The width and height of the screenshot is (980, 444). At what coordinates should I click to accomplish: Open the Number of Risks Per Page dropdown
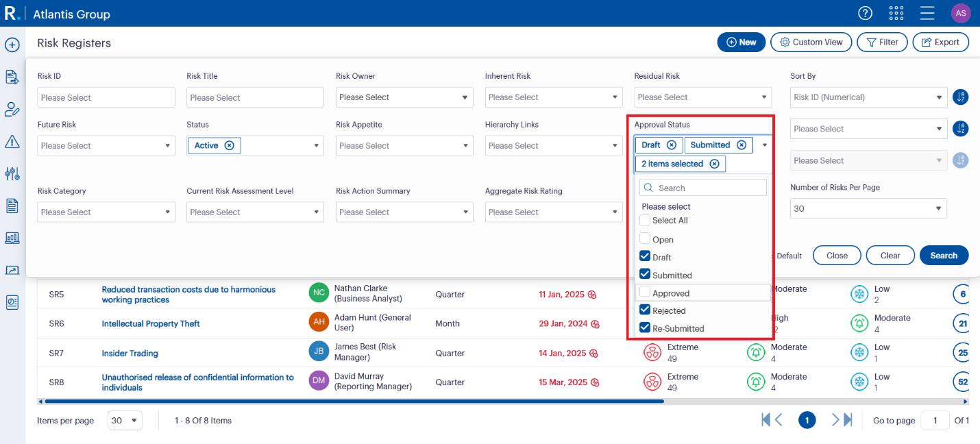tap(868, 208)
